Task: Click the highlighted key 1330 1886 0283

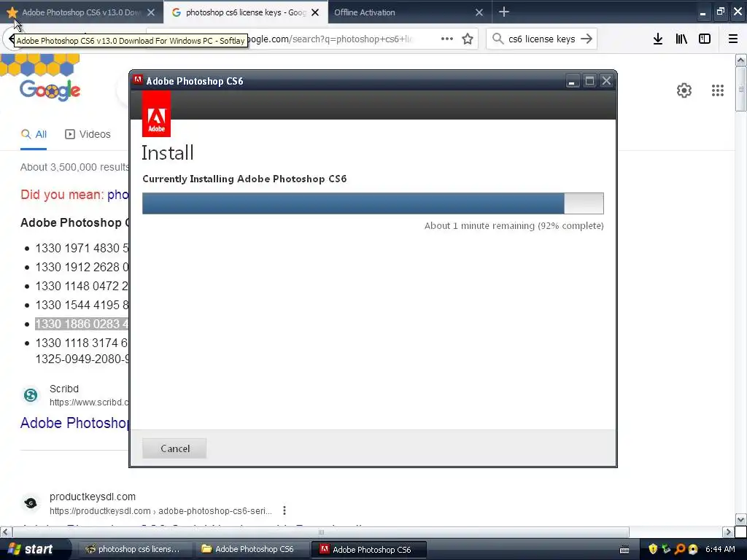Action: (x=82, y=324)
